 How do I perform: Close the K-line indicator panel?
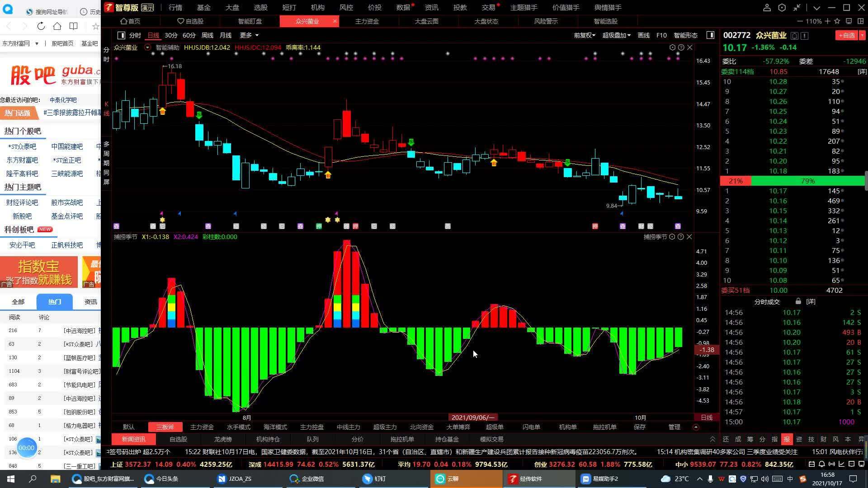[x=689, y=47]
